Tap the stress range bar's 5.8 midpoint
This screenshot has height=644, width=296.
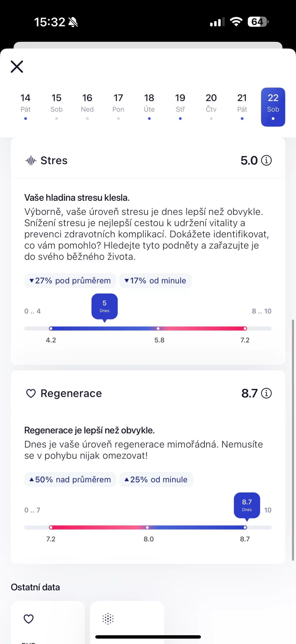158,329
